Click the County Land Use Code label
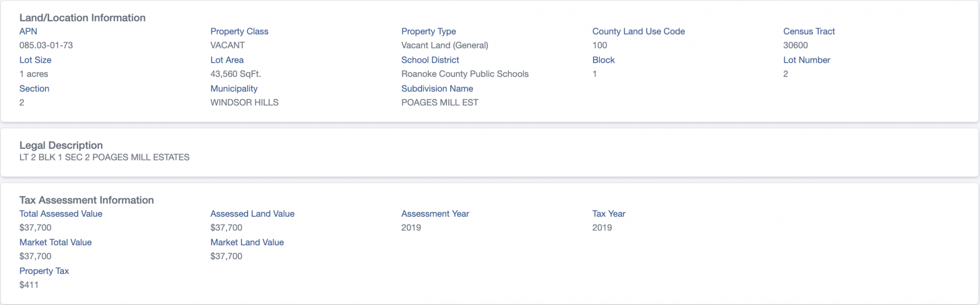Screen dimensions: 980x305 coord(639,31)
